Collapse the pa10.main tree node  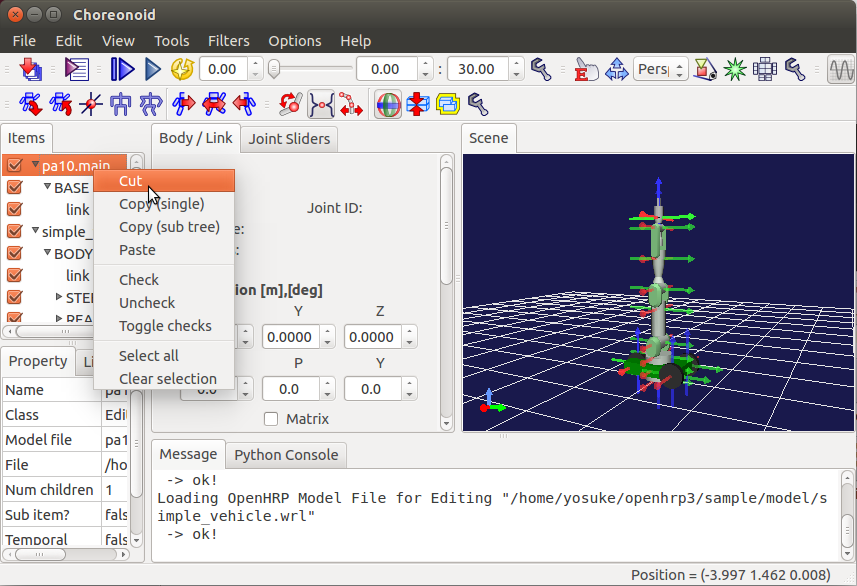point(35,164)
